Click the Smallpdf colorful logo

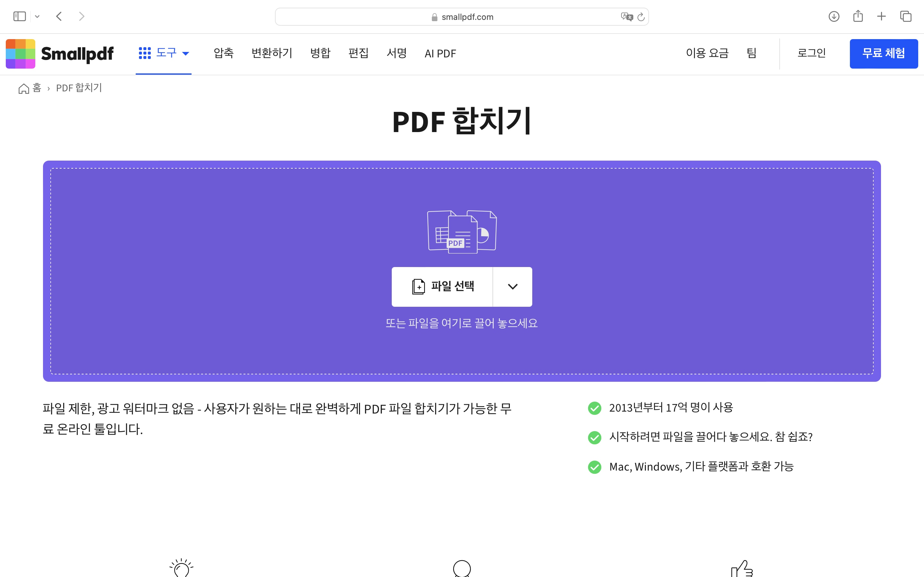coord(21,54)
